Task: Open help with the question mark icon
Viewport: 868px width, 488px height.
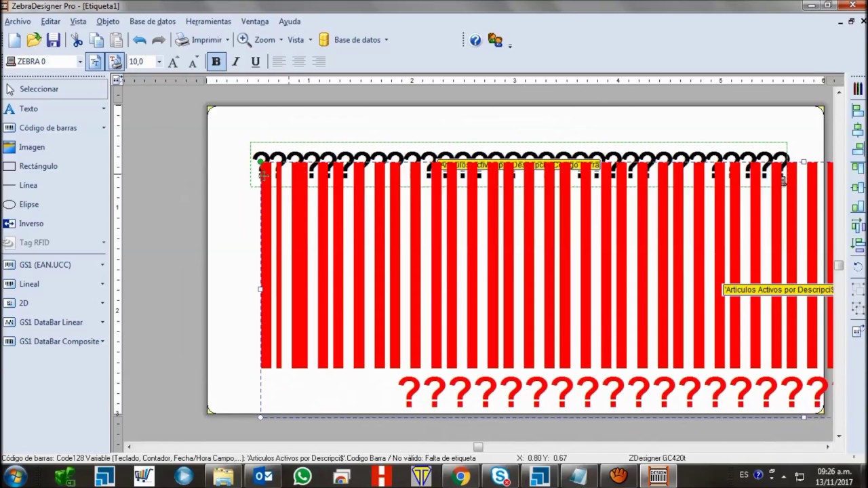Action: click(x=475, y=40)
